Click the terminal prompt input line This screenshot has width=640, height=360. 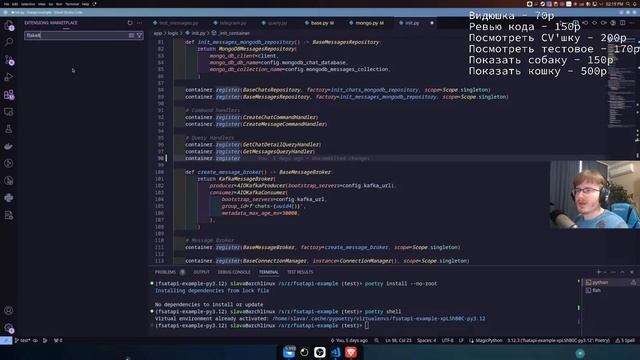pos(367,326)
